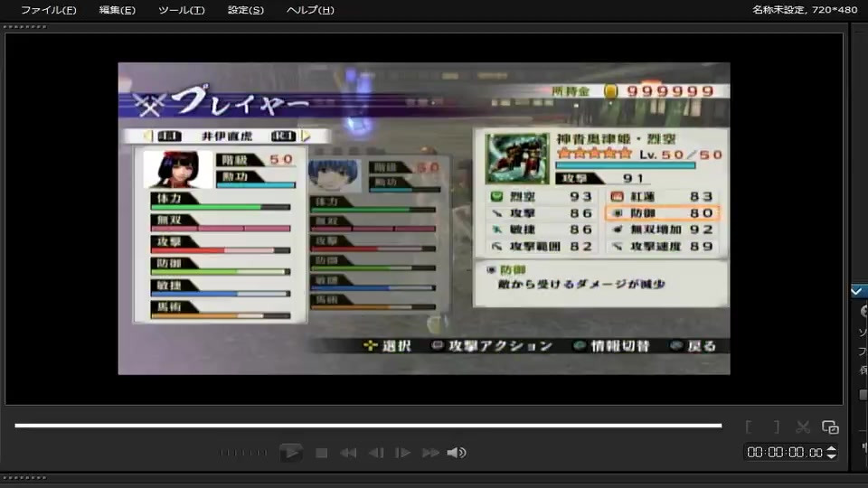Click the enlarge preview window icon
Image resolution: width=868 pixels, height=488 pixels.
pos(830,427)
